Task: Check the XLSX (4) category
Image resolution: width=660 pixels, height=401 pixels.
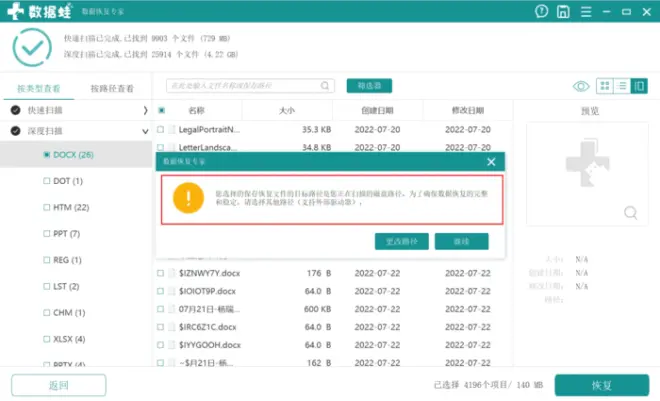Action: [x=47, y=339]
